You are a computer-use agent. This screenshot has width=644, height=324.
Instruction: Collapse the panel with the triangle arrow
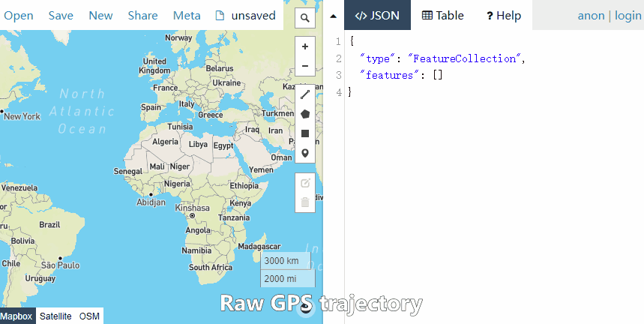pyautogui.click(x=334, y=16)
